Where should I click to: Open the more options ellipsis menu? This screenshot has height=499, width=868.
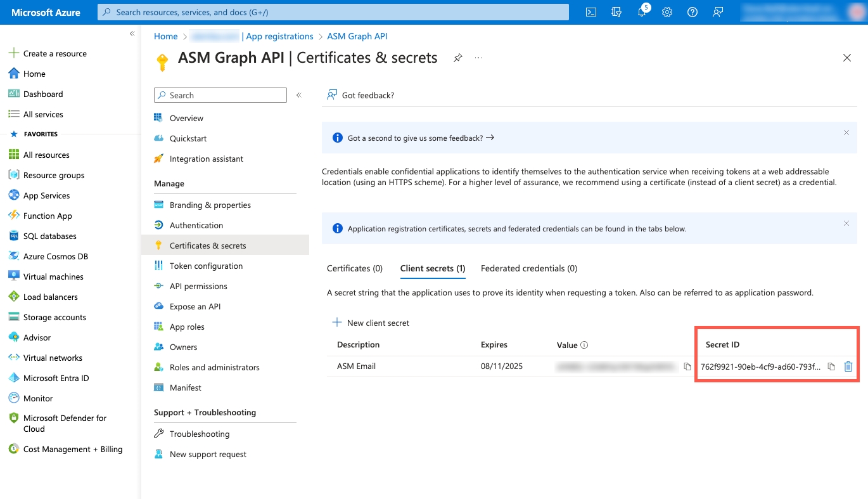click(x=478, y=58)
